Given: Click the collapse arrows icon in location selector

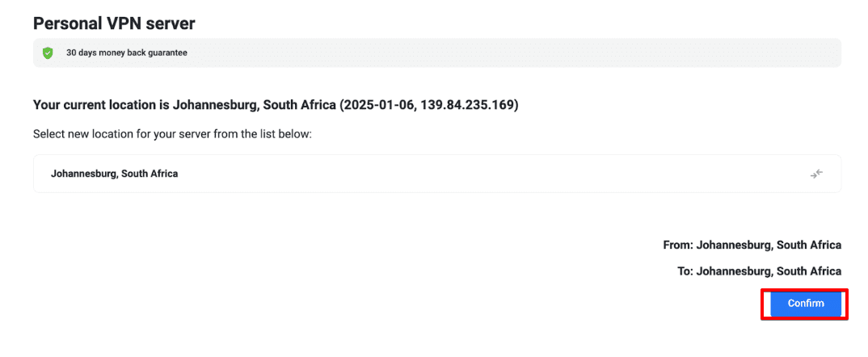Looking at the screenshot, I should (816, 174).
